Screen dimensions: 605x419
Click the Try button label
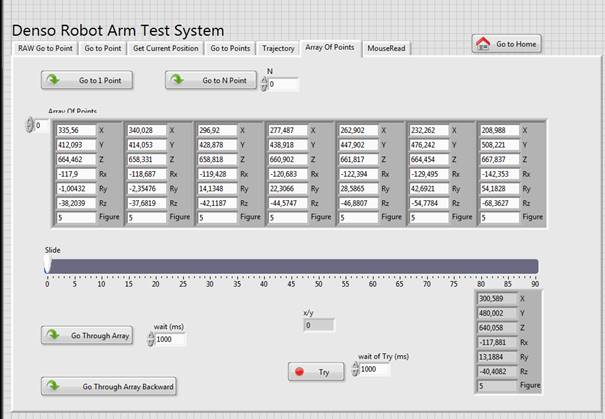tap(324, 372)
